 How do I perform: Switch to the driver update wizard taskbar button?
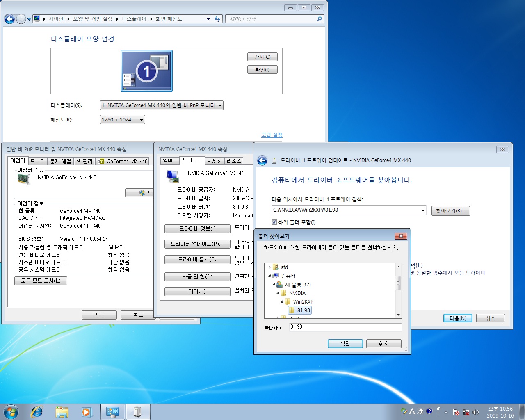[x=138, y=412]
